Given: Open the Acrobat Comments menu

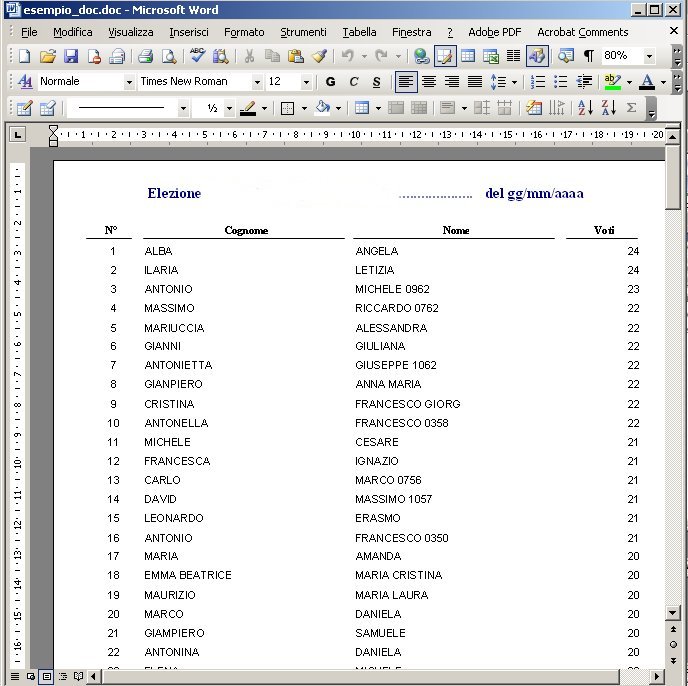Looking at the screenshot, I should pyautogui.click(x=583, y=32).
